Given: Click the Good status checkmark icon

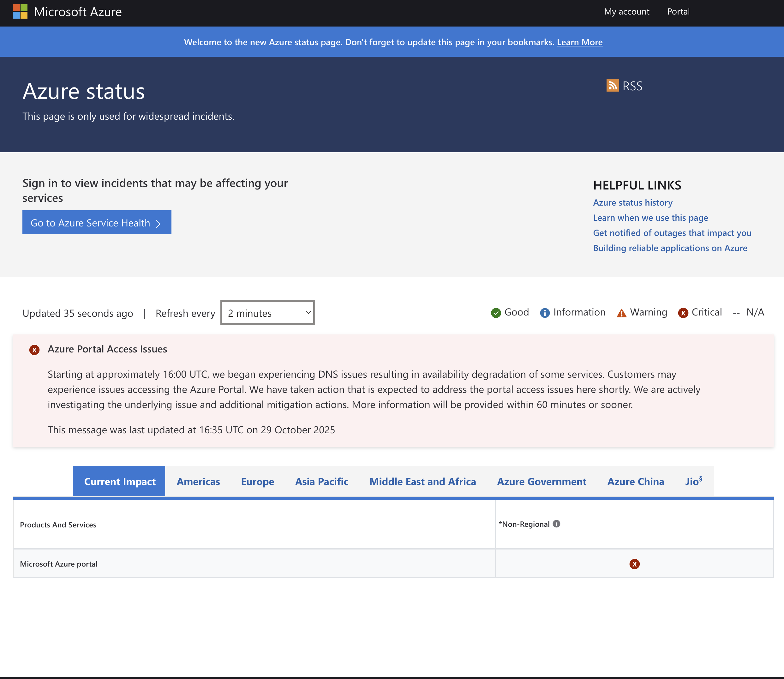Looking at the screenshot, I should click(x=495, y=313).
